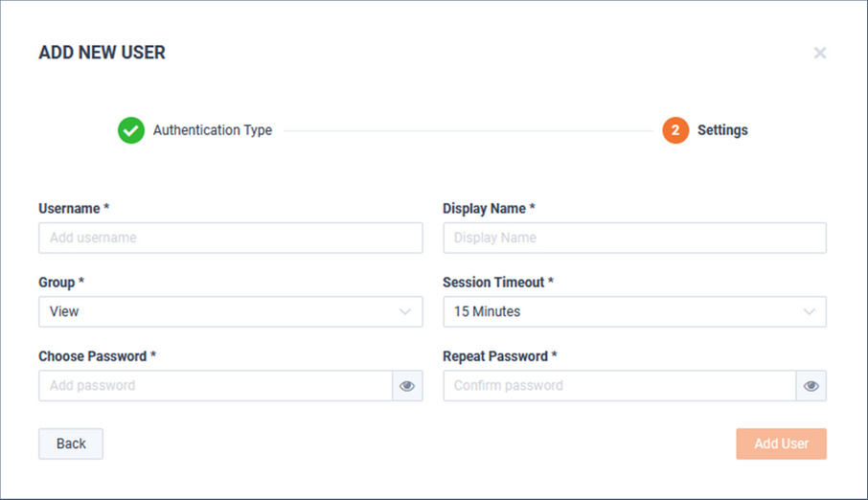868x500 pixels.
Task: Select the Settings step label
Action: (722, 130)
